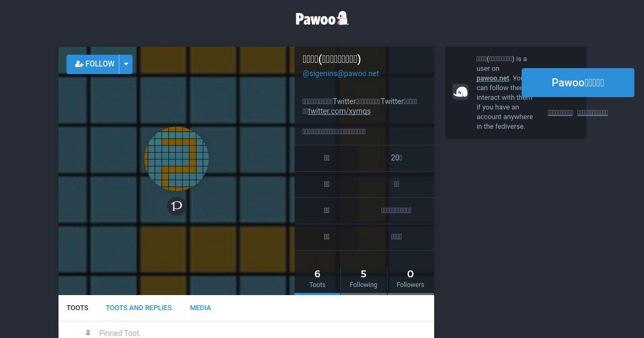This screenshot has height=338, width=644.
Task: Click the Pinned Toot label
Action: pyautogui.click(x=119, y=333)
